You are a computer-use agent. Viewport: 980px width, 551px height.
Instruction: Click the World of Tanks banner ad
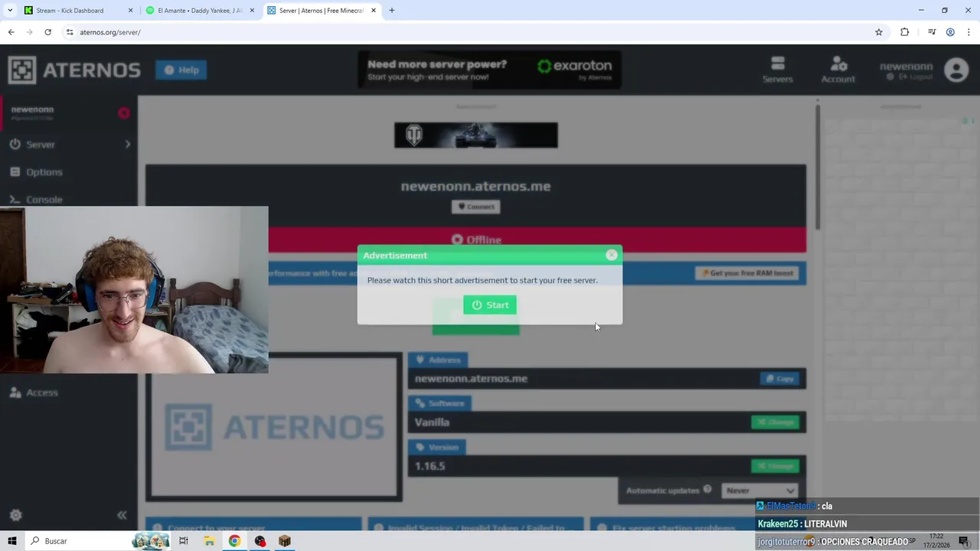tap(475, 135)
